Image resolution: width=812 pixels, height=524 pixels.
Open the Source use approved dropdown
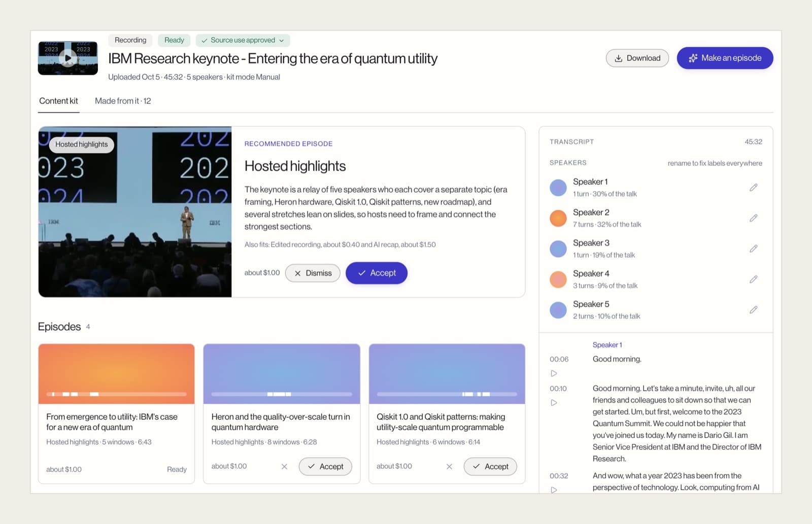(243, 40)
